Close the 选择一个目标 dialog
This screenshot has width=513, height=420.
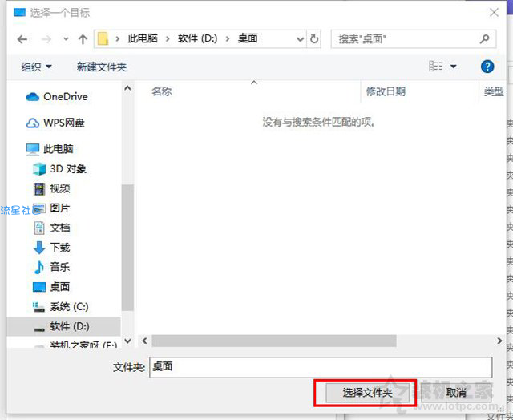point(494,13)
